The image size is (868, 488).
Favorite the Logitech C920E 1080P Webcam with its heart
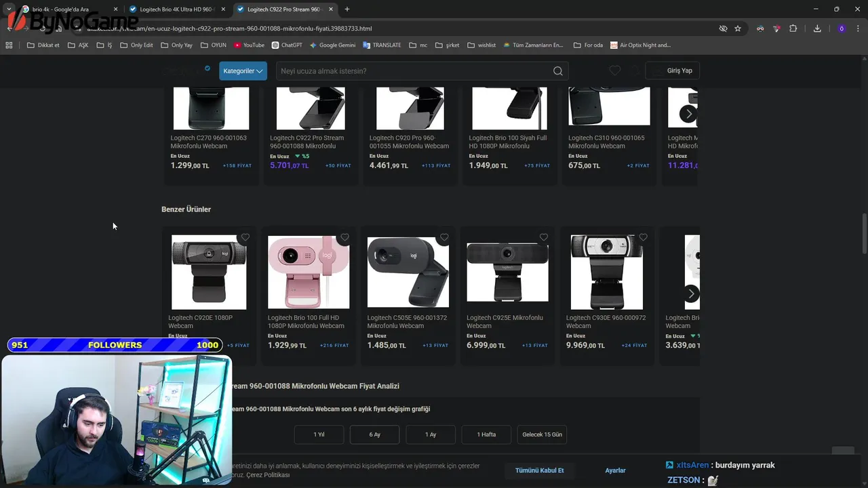[x=245, y=237]
